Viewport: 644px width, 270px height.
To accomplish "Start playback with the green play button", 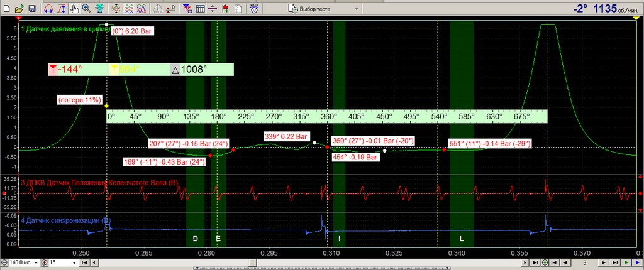I will (627, 262).
